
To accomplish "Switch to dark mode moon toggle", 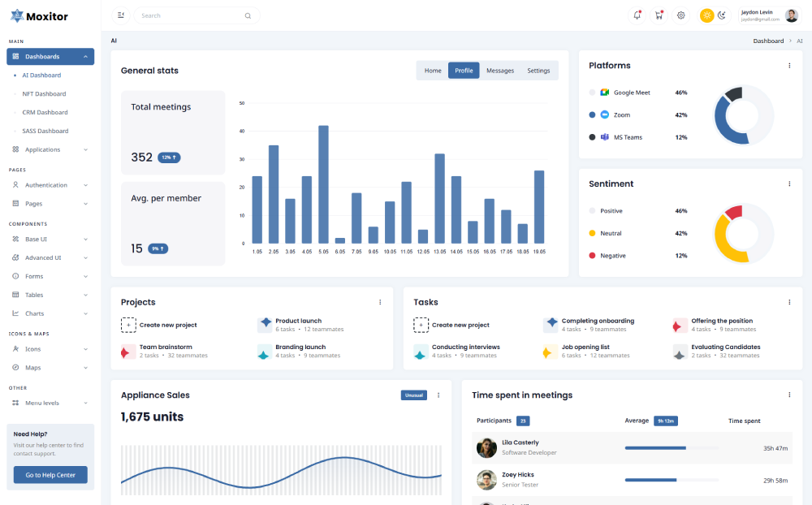I will (721, 15).
